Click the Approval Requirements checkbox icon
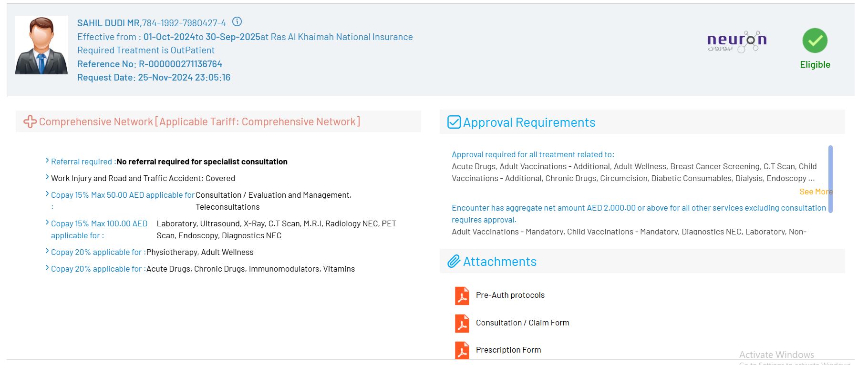This screenshot has height=365, width=868. coord(454,122)
